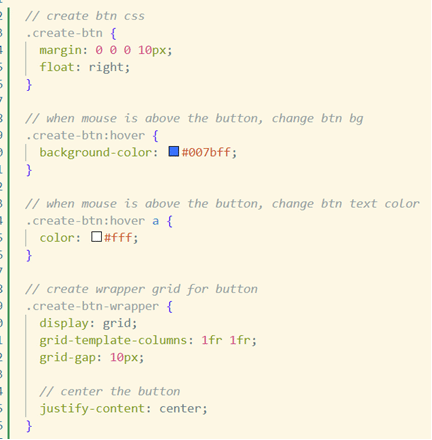Click the float: right declaration
This screenshot has height=440, width=432.
[85, 67]
